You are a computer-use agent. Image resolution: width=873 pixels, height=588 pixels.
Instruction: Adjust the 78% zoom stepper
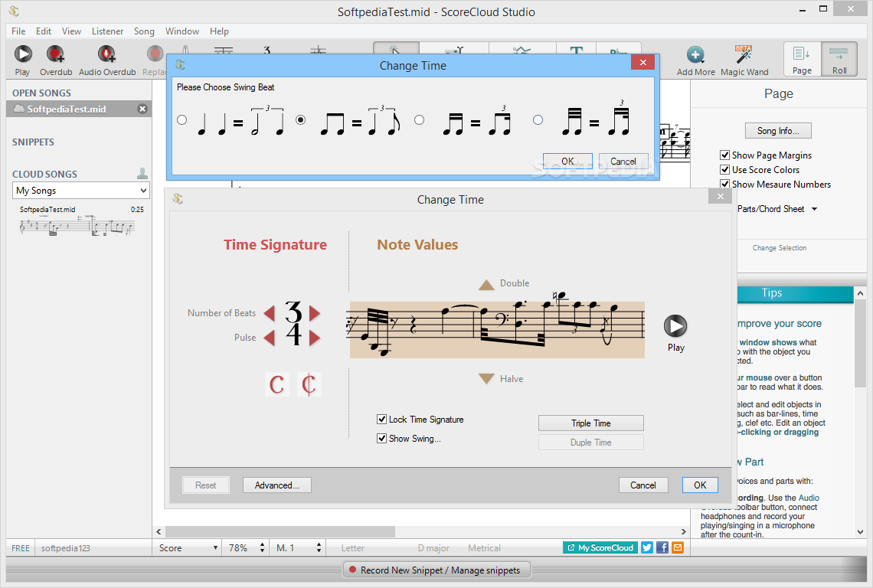[x=262, y=548]
